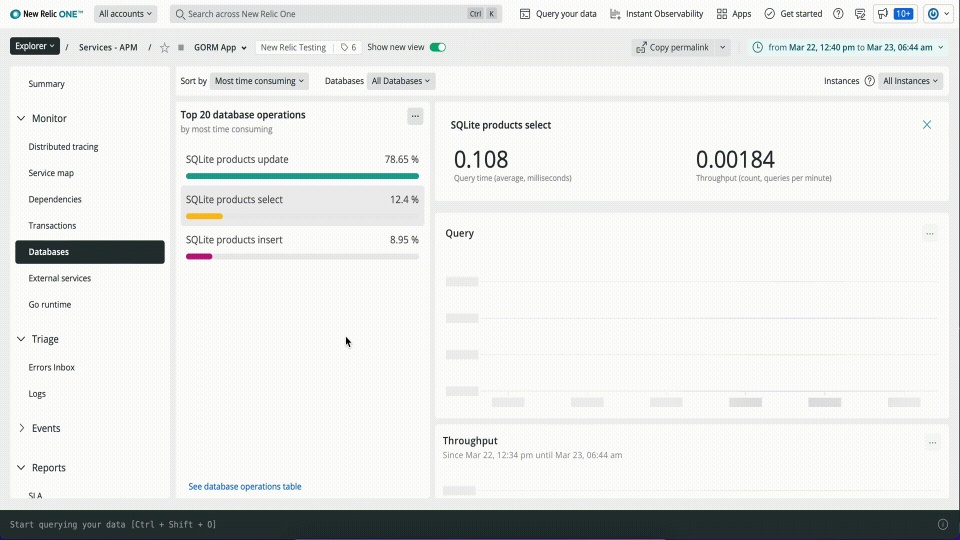Open the Explorer dropdown

point(35,46)
